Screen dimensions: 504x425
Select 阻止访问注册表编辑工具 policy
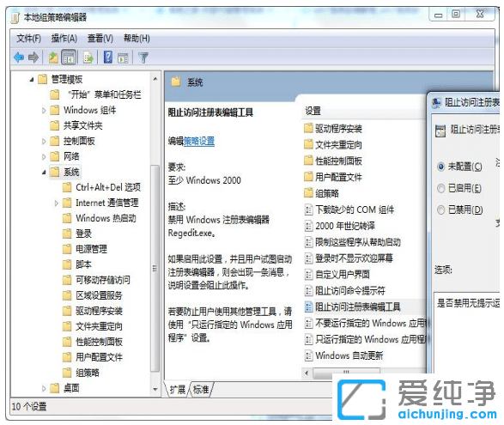coord(357,307)
